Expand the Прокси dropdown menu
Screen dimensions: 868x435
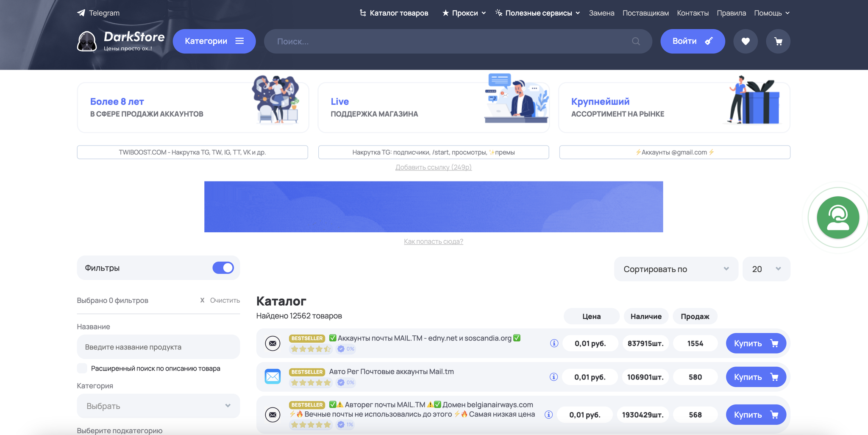pos(464,13)
